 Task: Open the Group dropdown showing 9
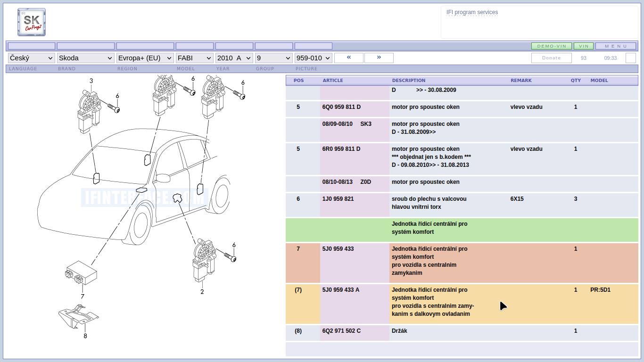click(274, 58)
